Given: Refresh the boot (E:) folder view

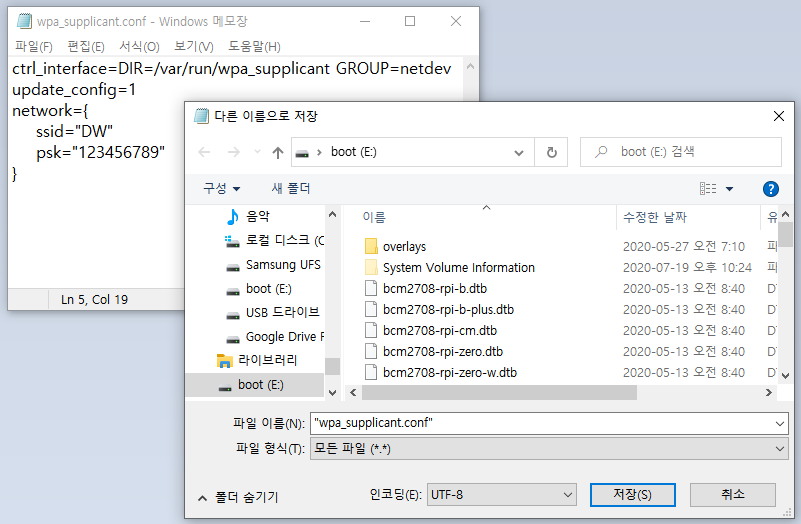Looking at the screenshot, I should coord(552,152).
